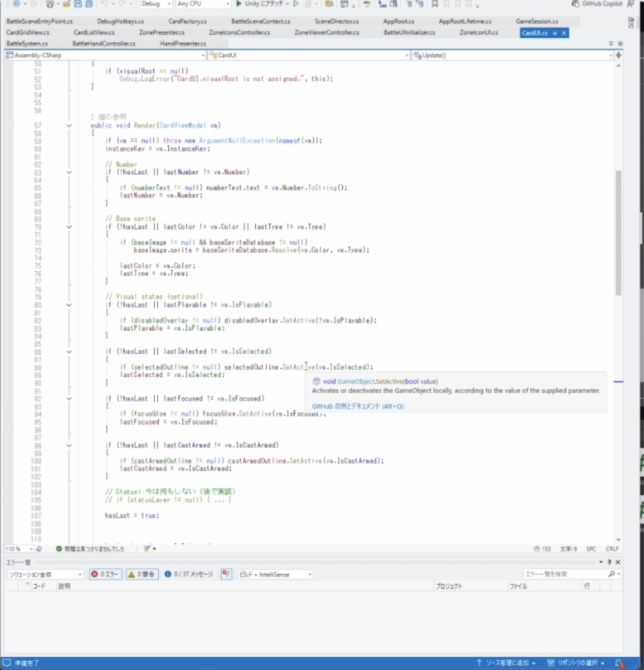Screen dimensions: 644x670
Task: Click the tab settings gear icon
Action: tap(620, 44)
